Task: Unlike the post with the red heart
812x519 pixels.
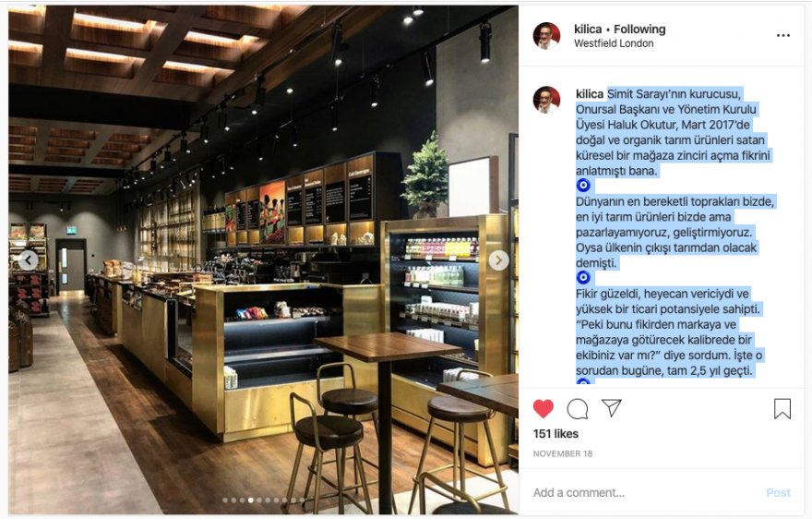Action: tap(543, 408)
